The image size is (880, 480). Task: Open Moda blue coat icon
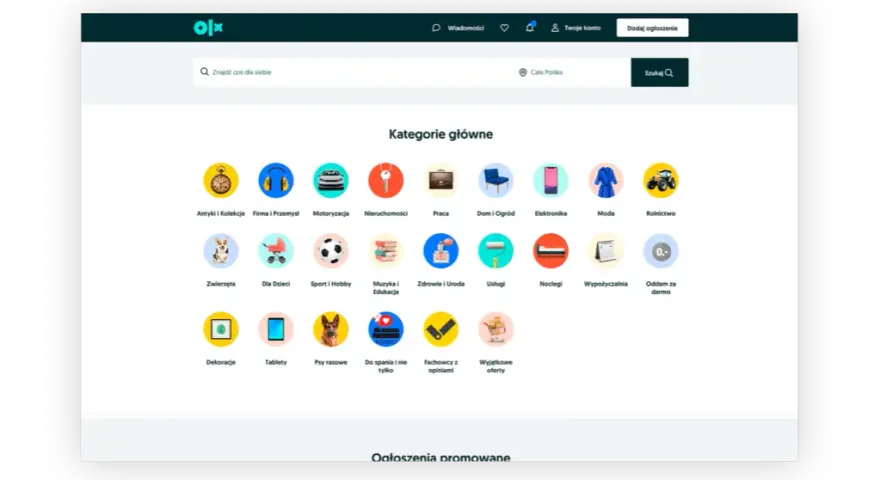(606, 180)
